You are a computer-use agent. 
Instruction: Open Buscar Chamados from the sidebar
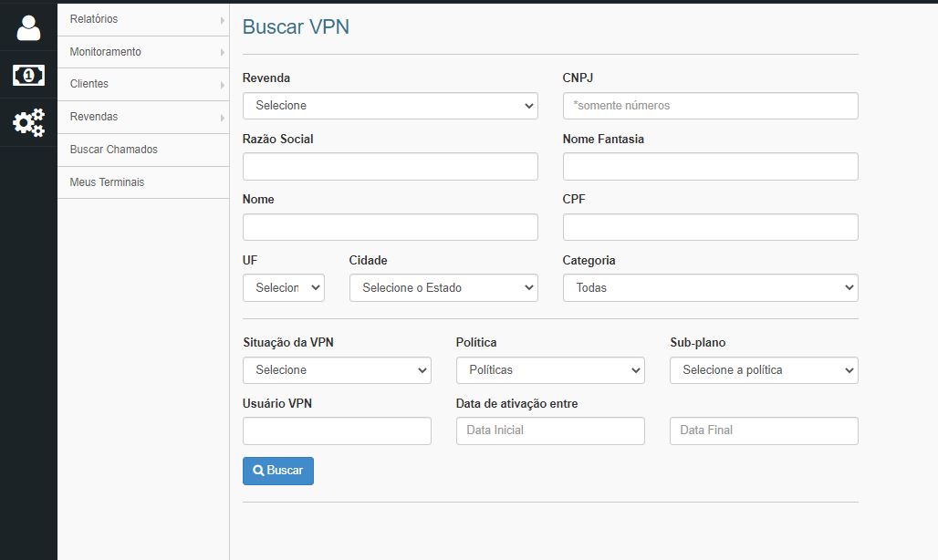(x=115, y=150)
